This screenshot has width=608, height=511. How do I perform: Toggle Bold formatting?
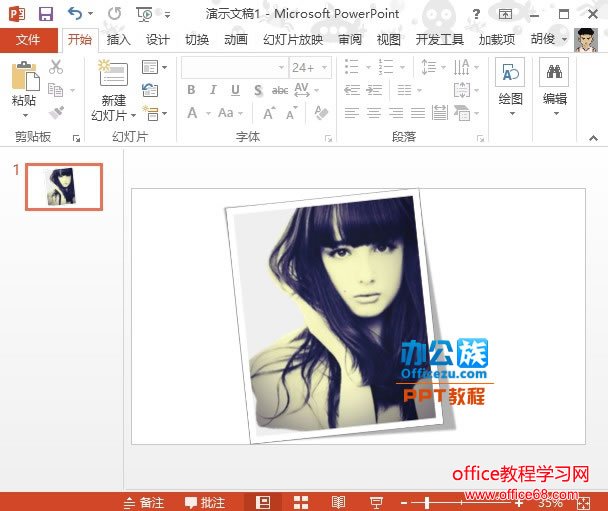pos(191,90)
